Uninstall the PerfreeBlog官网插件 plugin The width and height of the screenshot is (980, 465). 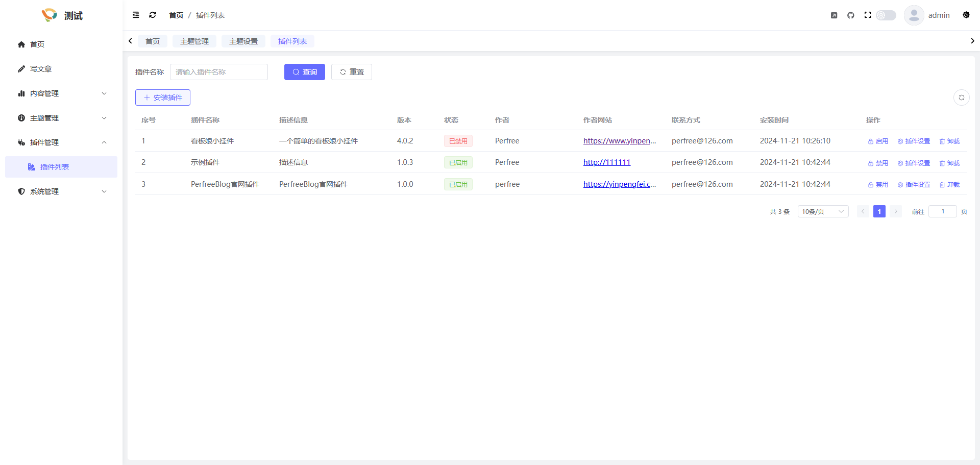coord(949,185)
